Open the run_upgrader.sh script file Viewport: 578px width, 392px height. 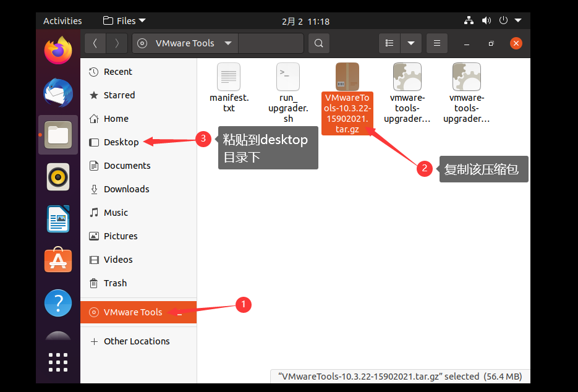[x=287, y=77]
